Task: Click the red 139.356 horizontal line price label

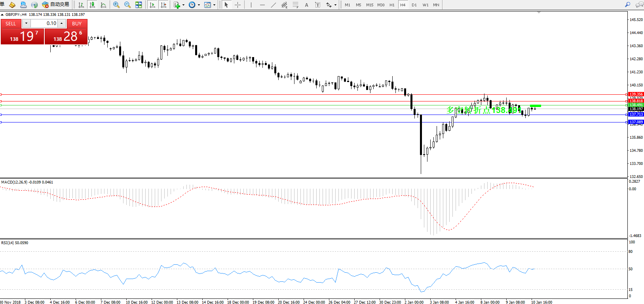Action: click(636, 94)
